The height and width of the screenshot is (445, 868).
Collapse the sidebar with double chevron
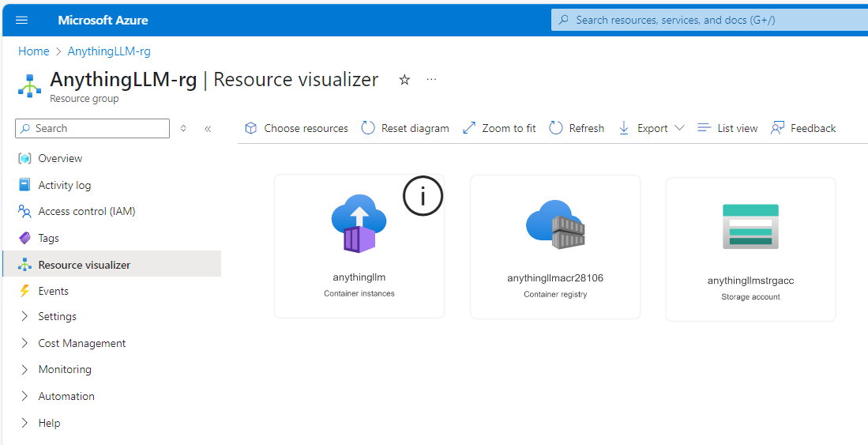coord(208,129)
